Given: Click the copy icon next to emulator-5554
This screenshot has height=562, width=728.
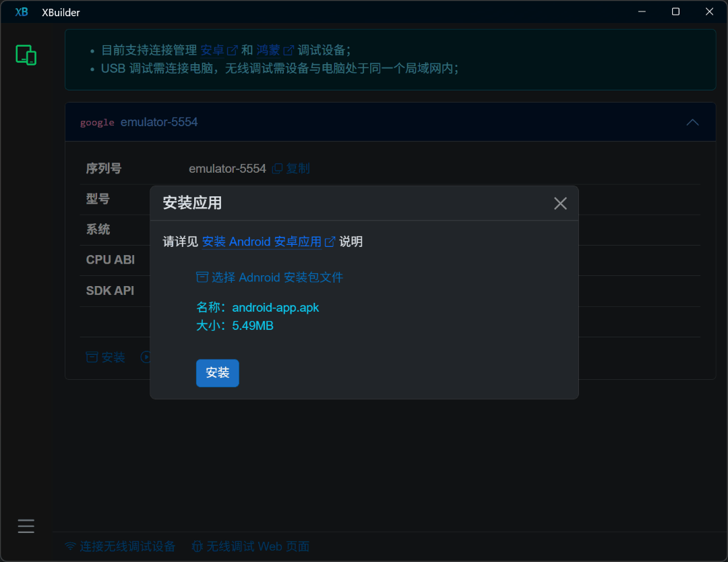Looking at the screenshot, I should click(x=277, y=168).
